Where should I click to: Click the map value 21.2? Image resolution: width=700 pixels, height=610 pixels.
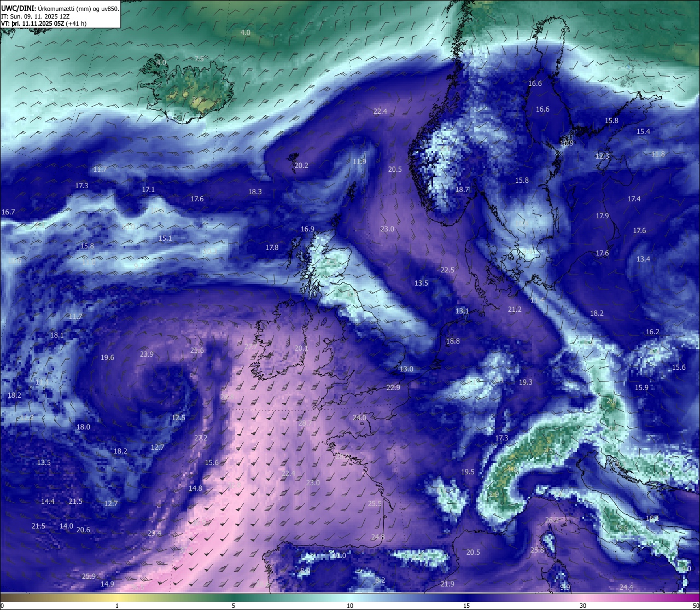[x=515, y=309]
